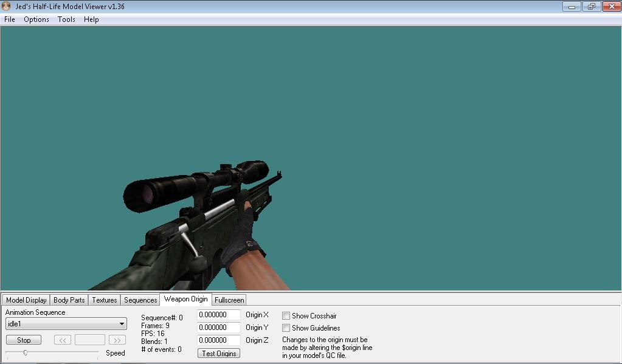Open the Tools menu
This screenshot has height=364, width=622.
click(66, 19)
